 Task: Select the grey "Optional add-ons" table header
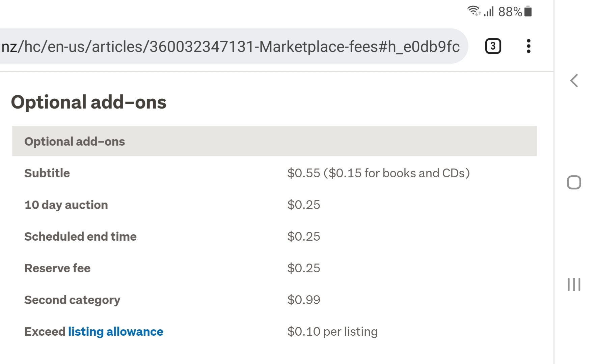click(x=274, y=141)
